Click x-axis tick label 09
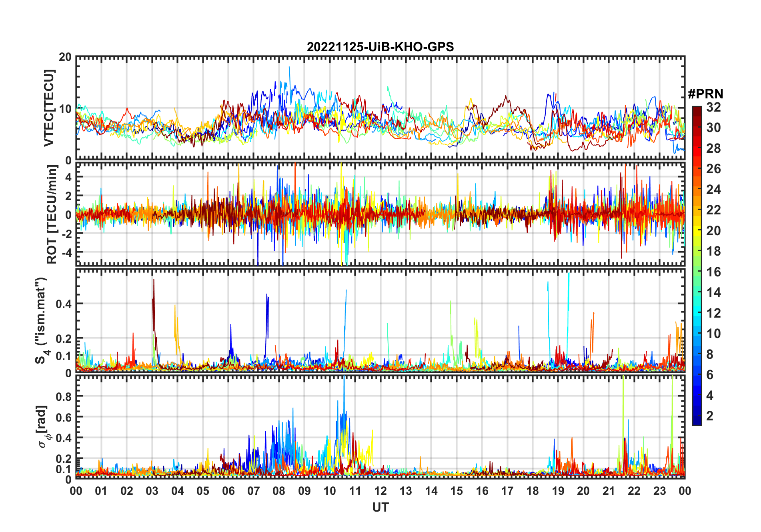Viewport: 761px width, 532px height. [x=304, y=491]
